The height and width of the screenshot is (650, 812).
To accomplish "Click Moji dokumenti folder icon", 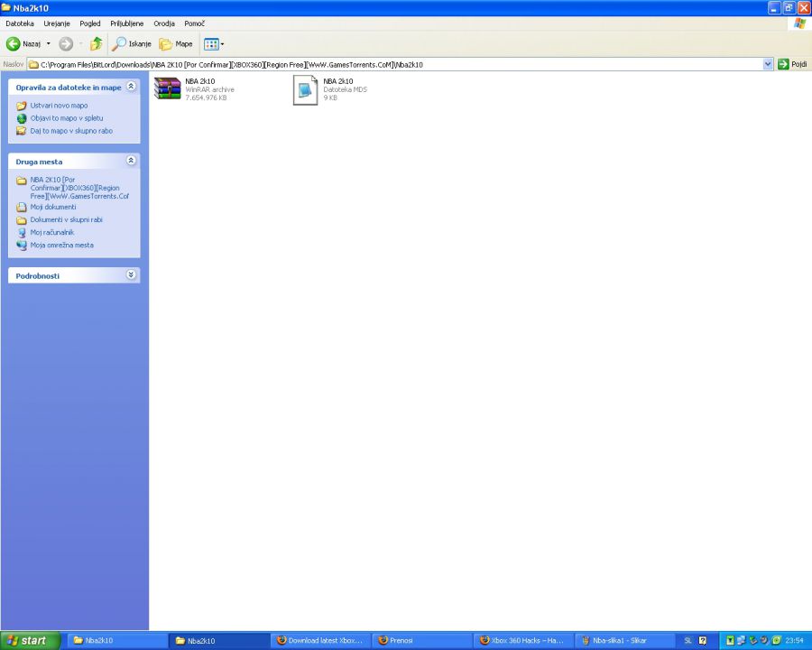I will coord(22,208).
